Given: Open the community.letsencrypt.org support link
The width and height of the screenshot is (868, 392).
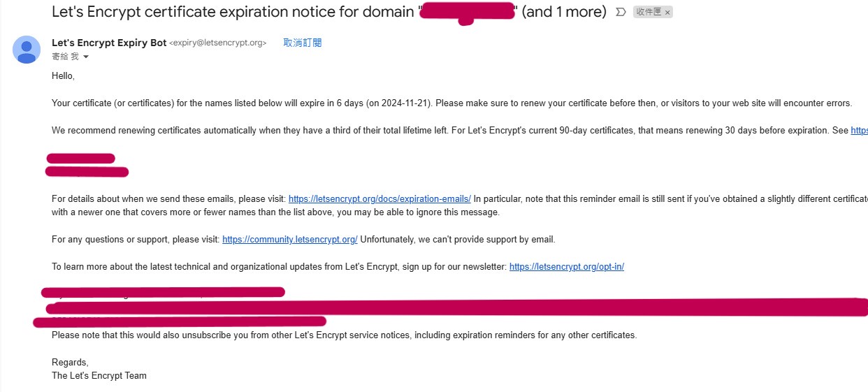Looking at the screenshot, I should (x=290, y=240).
